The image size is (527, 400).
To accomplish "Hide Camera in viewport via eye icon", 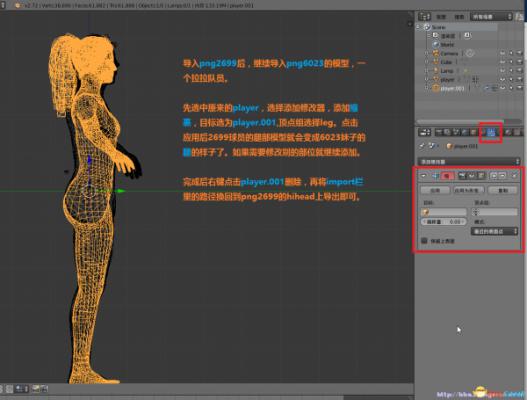I will pos(502,53).
